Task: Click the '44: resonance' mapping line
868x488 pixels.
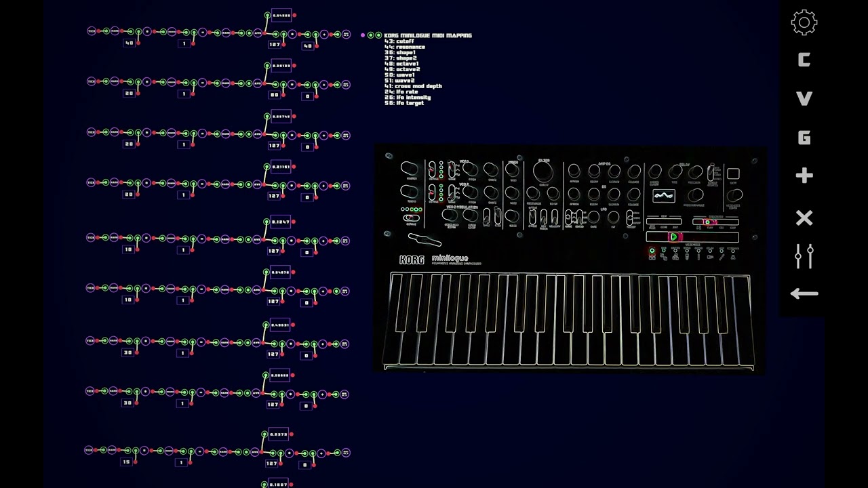Action: click(405, 47)
